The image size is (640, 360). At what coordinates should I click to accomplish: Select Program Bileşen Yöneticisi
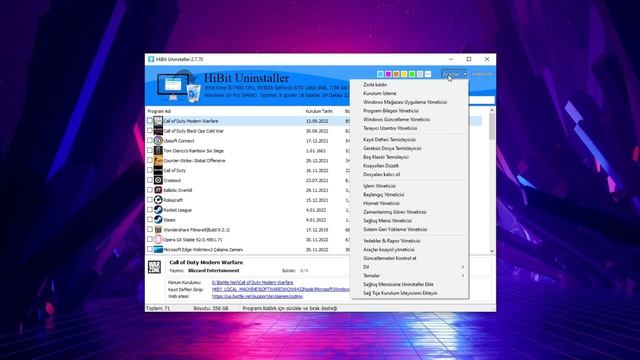tap(409, 111)
